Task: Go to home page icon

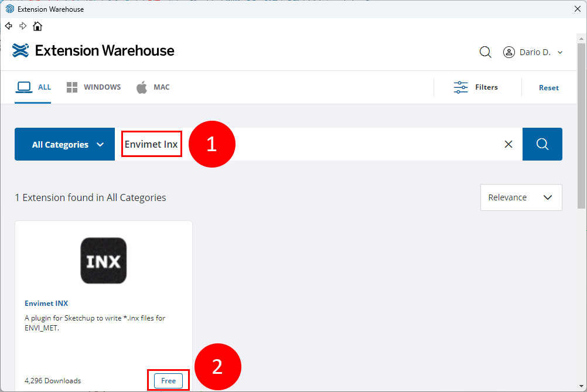Action: (x=37, y=26)
